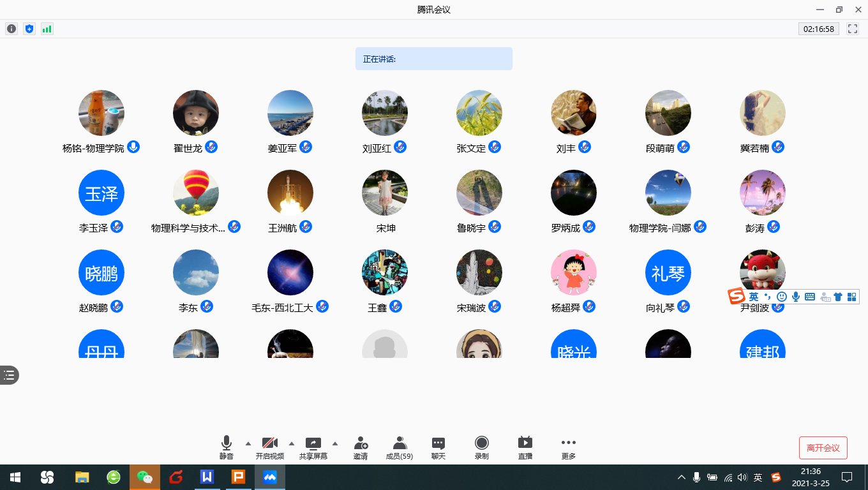This screenshot has height=490, width=868.
Task: Open the 邀请 invite icon
Action: click(x=361, y=447)
